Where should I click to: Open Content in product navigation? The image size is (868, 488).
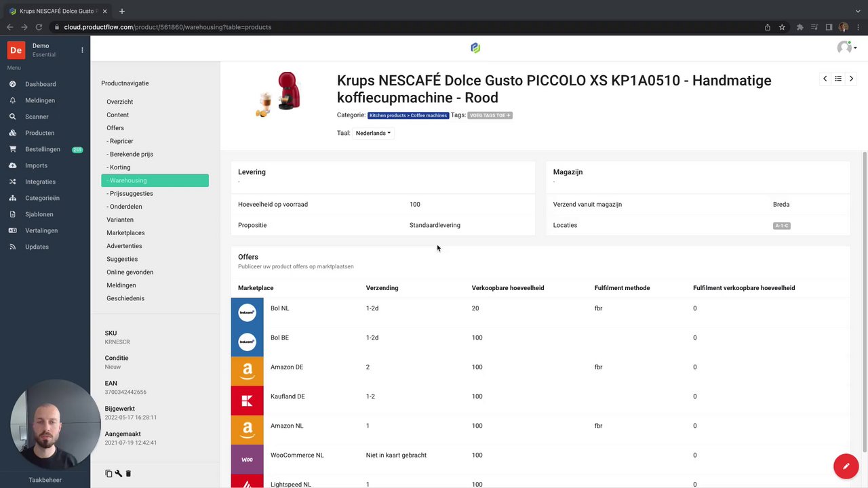pos(117,115)
